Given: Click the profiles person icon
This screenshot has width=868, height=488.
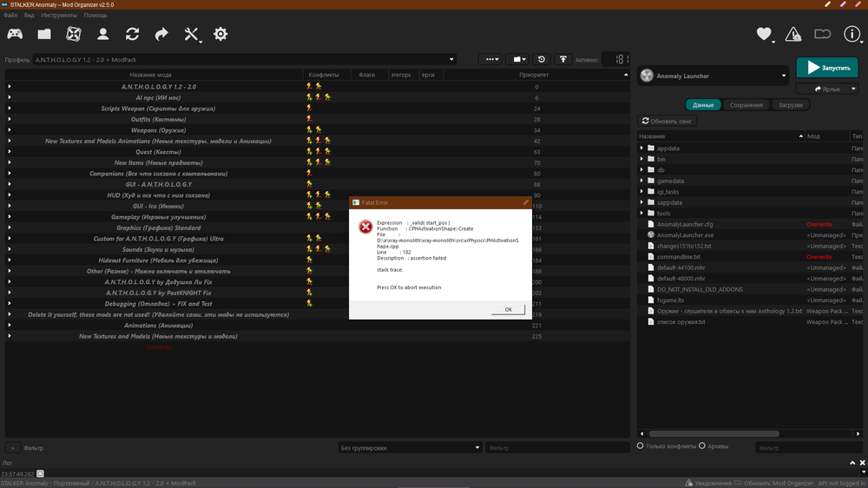Looking at the screenshot, I should coord(102,35).
